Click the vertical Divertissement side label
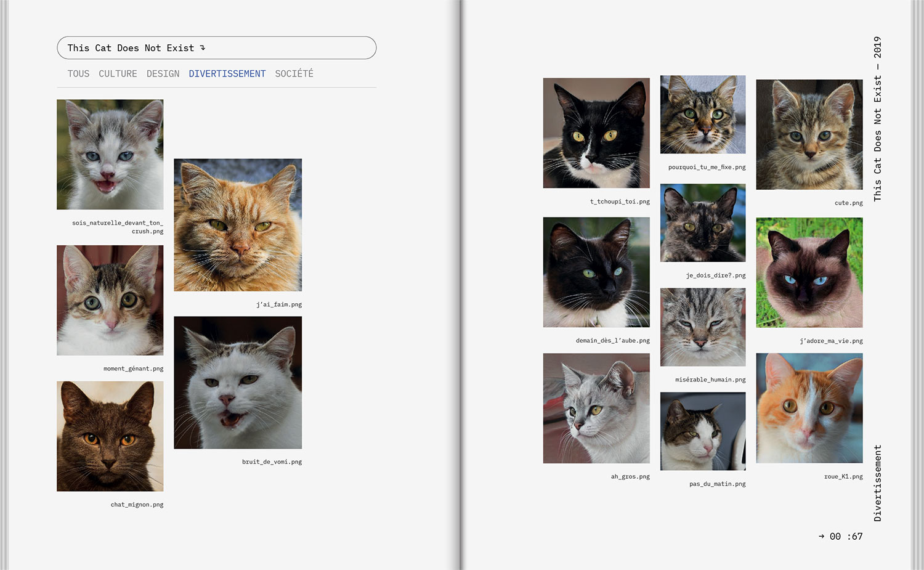The height and width of the screenshot is (570, 924). tap(878, 483)
